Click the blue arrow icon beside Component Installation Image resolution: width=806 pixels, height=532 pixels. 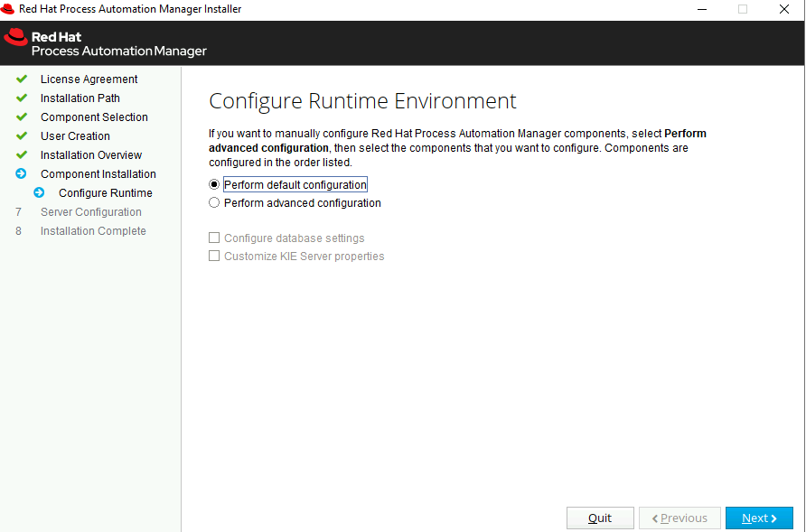[21, 173]
